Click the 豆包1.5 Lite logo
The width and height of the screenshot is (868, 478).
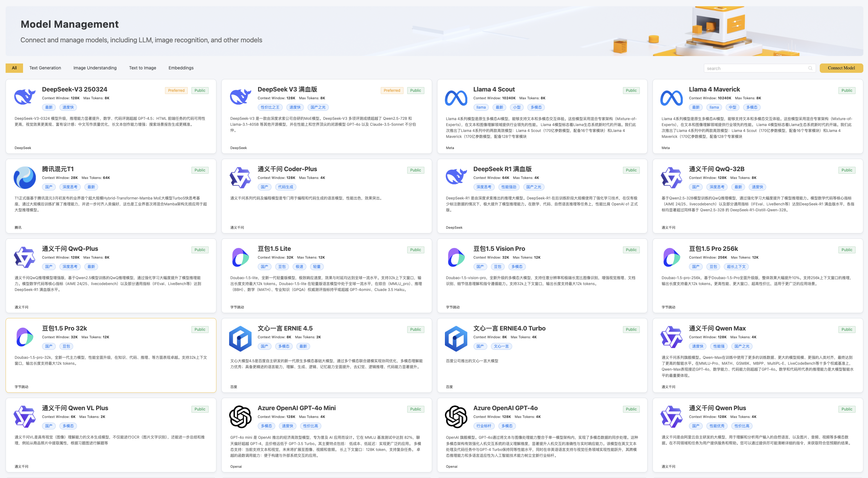click(240, 257)
